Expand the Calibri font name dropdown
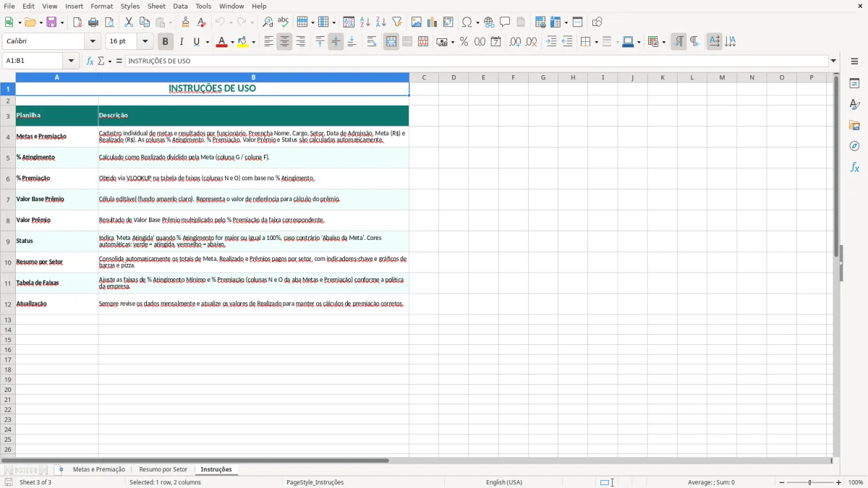Screen dimensions: 868x488 tap(93, 42)
